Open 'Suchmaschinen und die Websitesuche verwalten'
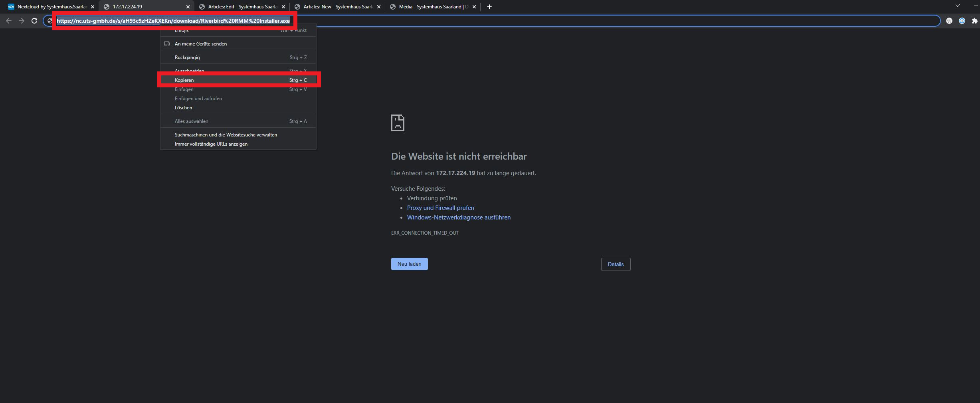 tap(226, 135)
